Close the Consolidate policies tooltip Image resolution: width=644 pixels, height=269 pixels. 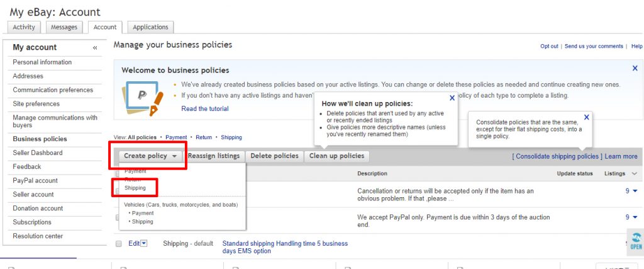click(x=587, y=117)
